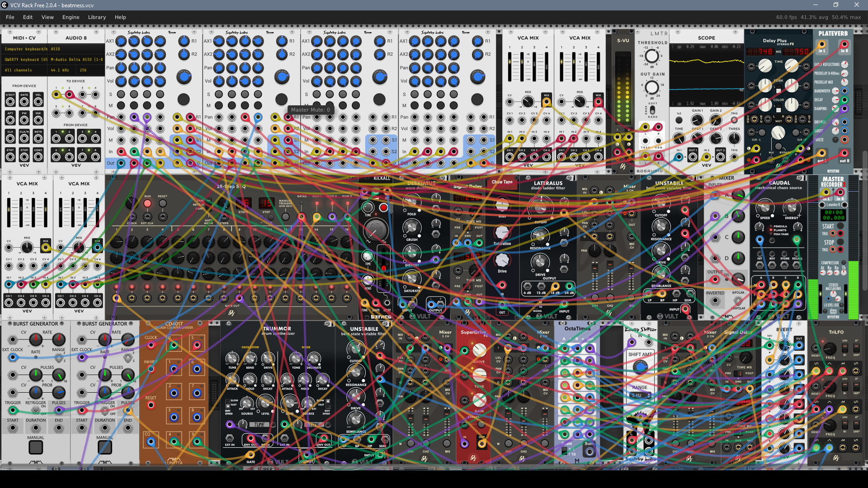The width and height of the screenshot is (868, 488).
Task: Click the Scope OUT 1 port
Action: pos(693,157)
